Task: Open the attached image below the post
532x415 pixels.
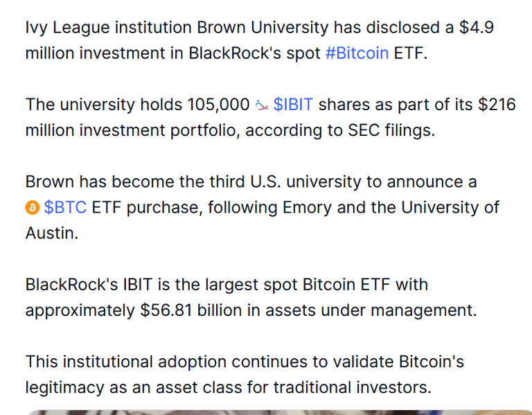Action: pyautogui.click(x=278, y=412)
